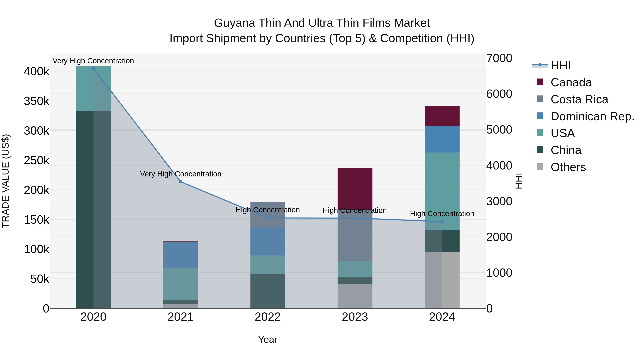644x362 pixels.
Task: Click the Canada maroon legend swatch
Action: (x=540, y=82)
